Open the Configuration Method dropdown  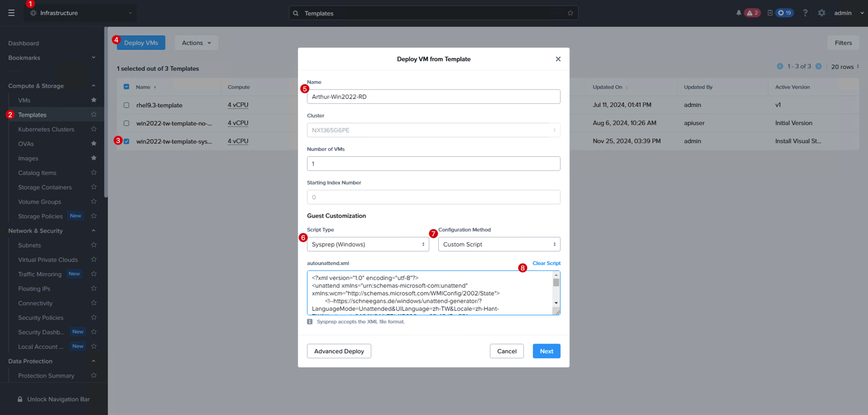499,244
